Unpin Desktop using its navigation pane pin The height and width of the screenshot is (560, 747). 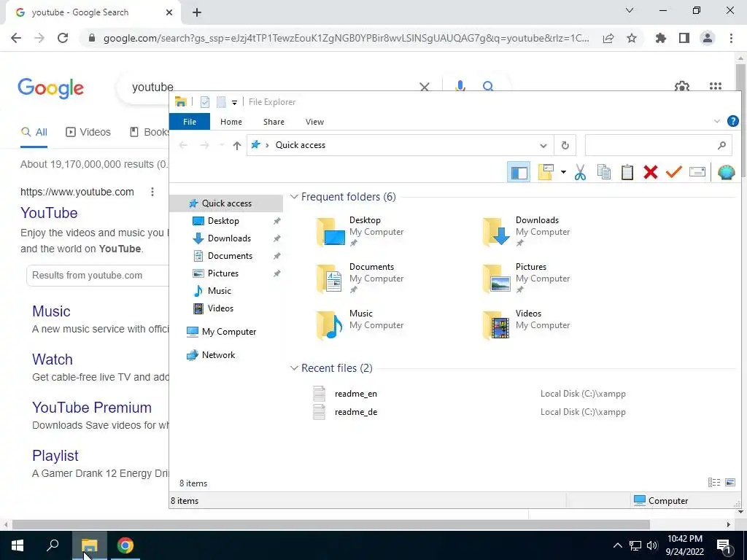pos(276,221)
